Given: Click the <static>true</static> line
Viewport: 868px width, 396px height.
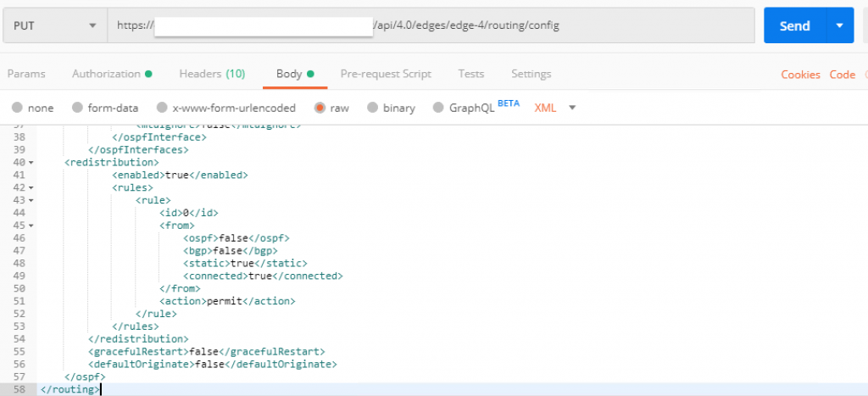Looking at the screenshot, I should coord(245,263).
